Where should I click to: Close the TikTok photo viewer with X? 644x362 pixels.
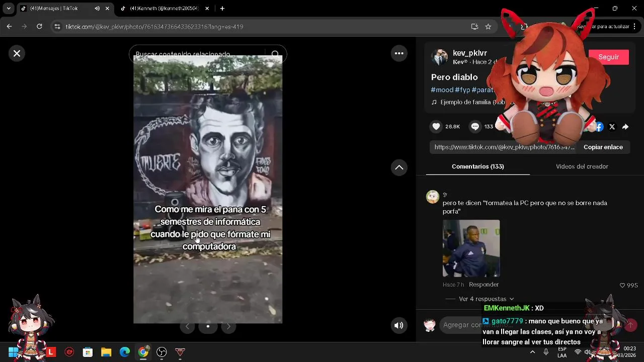pyautogui.click(x=17, y=53)
